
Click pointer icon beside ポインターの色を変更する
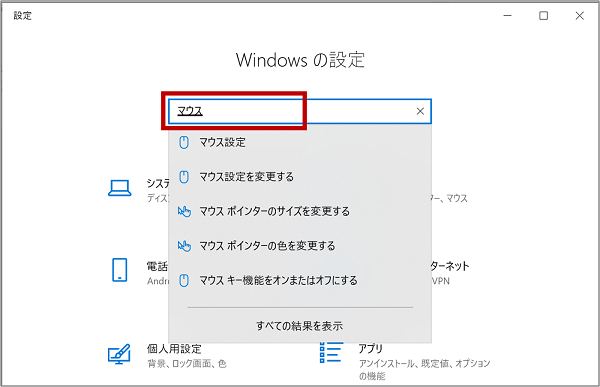pyautogui.click(x=184, y=246)
